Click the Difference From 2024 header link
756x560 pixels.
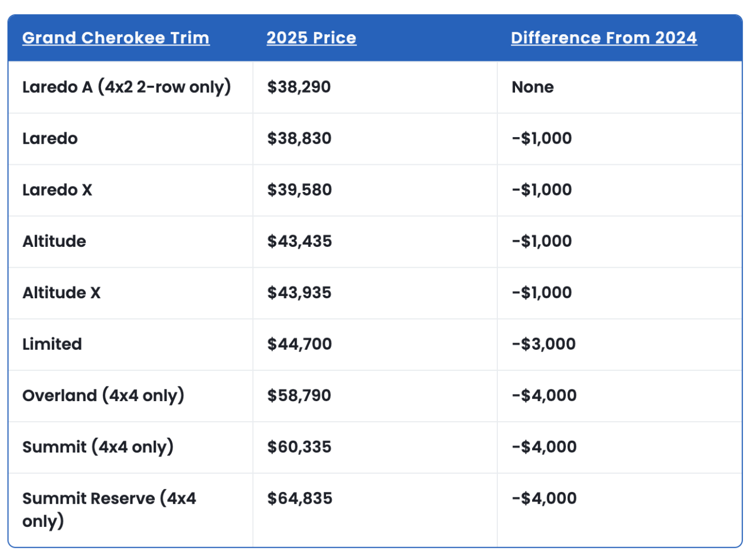604,38
